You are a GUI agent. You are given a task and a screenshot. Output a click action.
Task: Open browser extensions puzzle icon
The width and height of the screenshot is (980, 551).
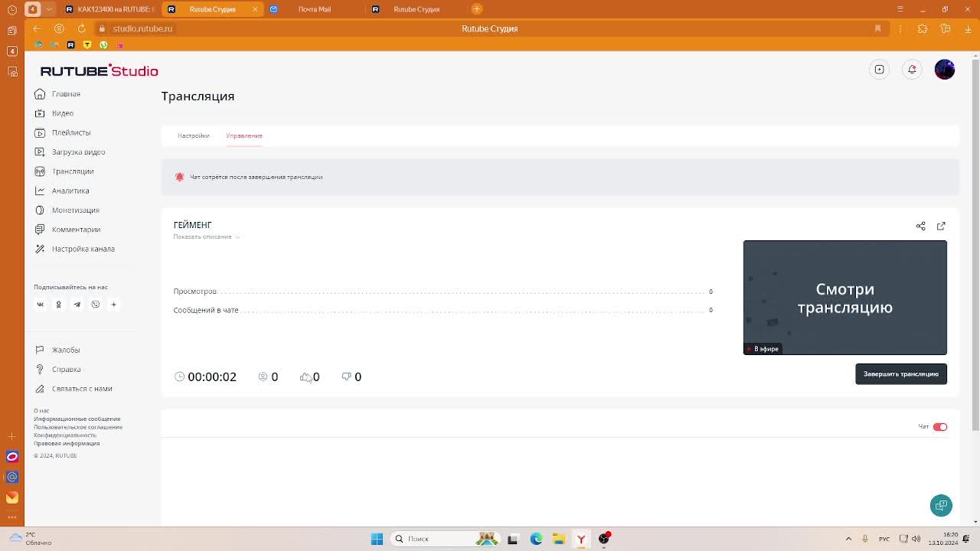point(923,28)
